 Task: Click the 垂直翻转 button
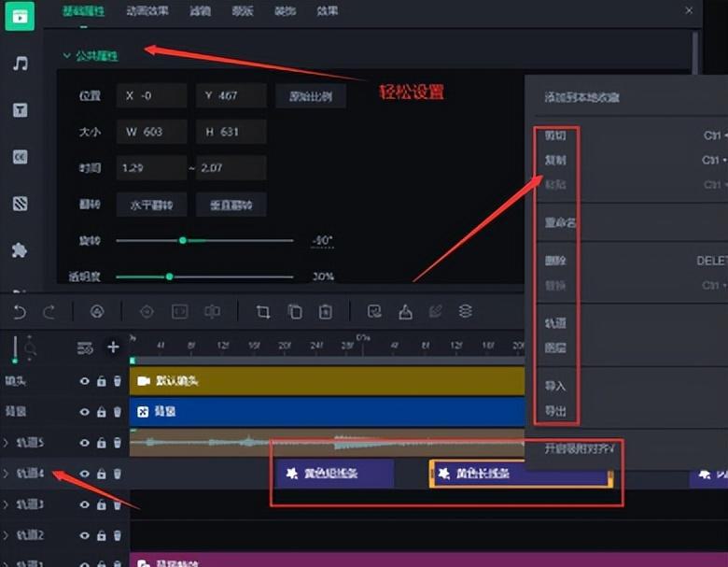point(231,205)
